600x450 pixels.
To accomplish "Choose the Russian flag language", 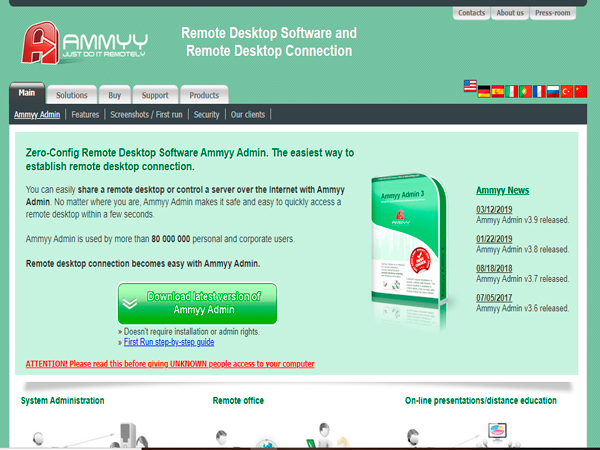I will 553,91.
